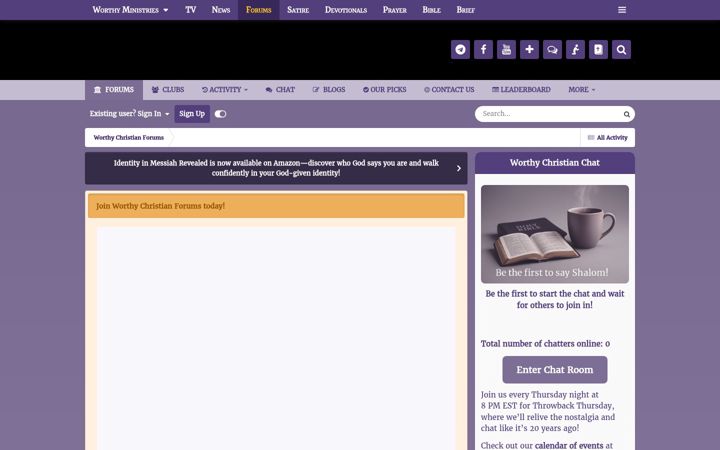Open the Identity in Messiah Revealed announcement
The height and width of the screenshot is (450, 720).
tap(276, 168)
